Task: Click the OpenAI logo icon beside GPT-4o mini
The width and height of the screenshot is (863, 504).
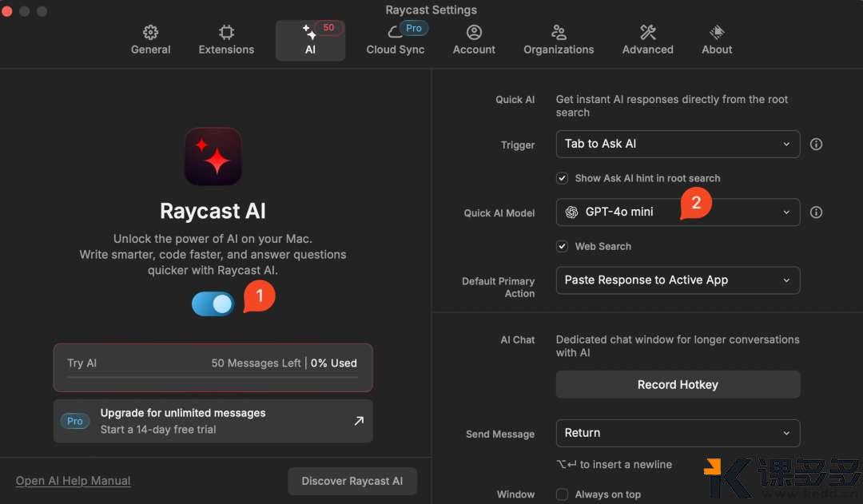Action: tap(572, 212)
